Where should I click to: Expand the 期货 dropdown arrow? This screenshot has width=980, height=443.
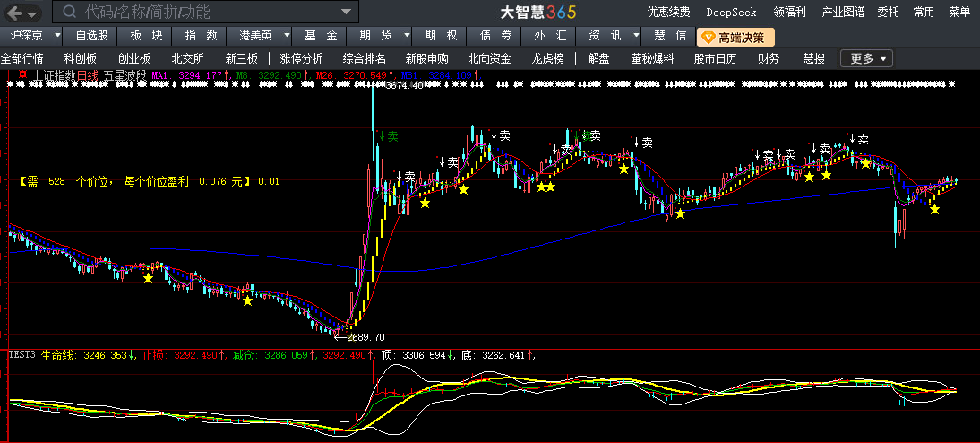[x=407, y=36]
